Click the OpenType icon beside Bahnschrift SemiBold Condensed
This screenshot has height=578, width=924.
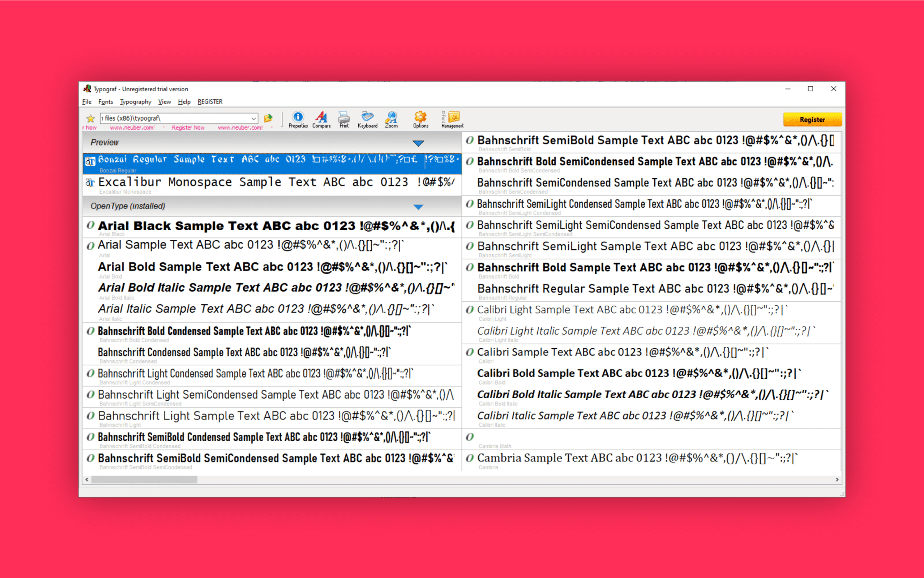pos(90,437)
